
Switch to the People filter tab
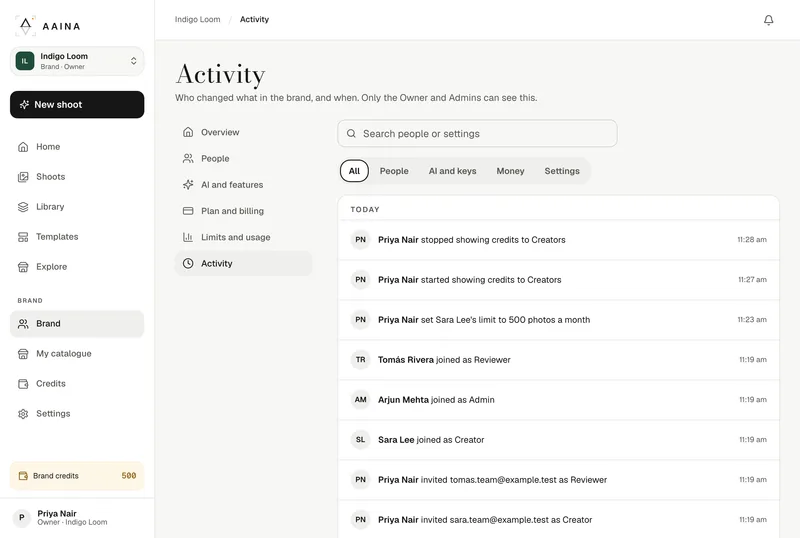point(394,171)
